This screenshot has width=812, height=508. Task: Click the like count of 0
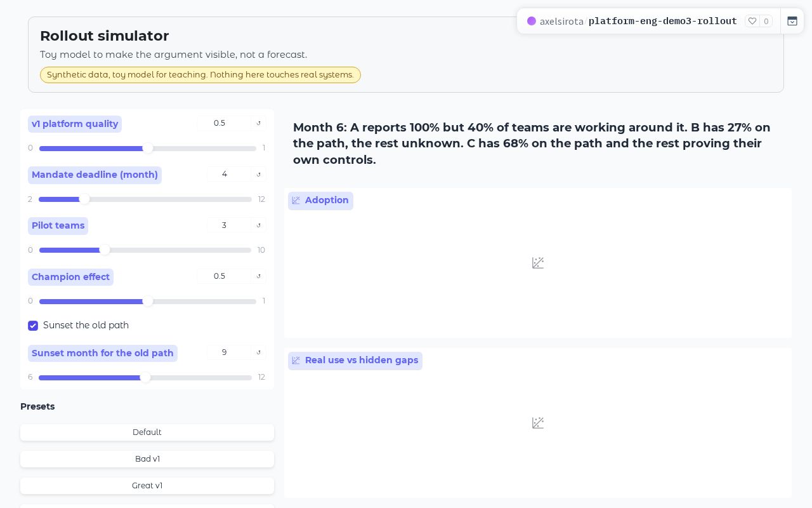click(x=766, y=21)
